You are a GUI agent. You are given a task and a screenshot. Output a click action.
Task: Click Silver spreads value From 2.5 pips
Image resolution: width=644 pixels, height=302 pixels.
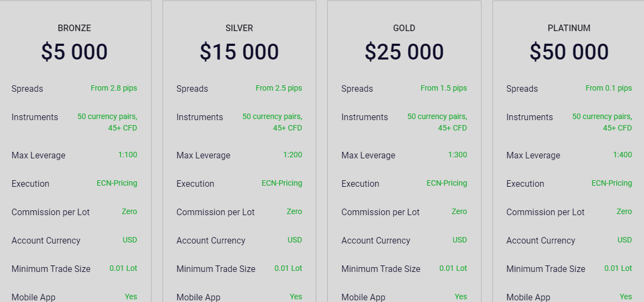pyautogui.click(x=279, y=88)
